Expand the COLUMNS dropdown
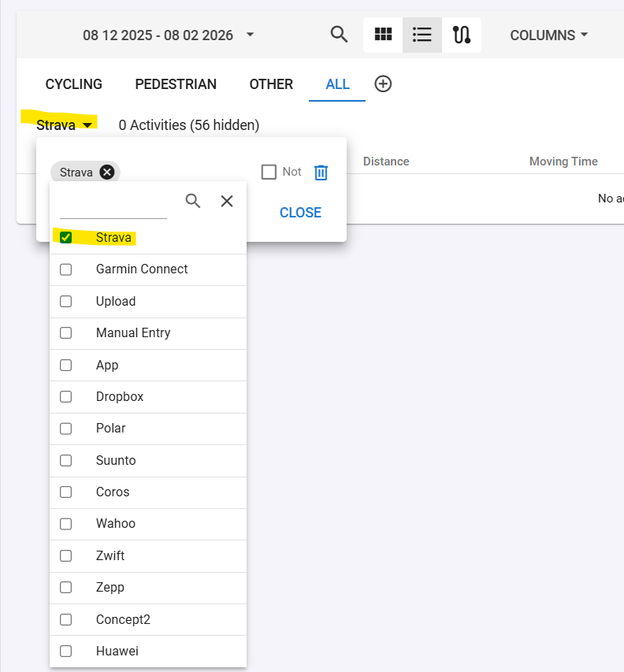 [549, 35]
